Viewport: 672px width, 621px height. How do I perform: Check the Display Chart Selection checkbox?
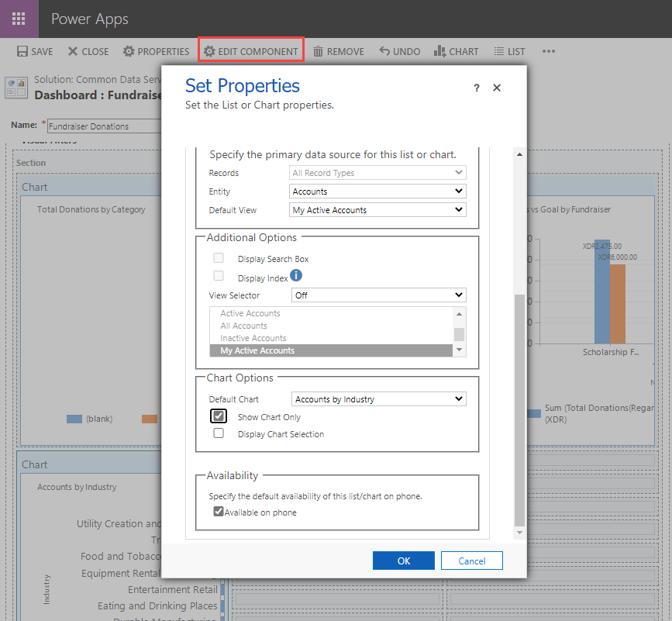coord(219,433)
